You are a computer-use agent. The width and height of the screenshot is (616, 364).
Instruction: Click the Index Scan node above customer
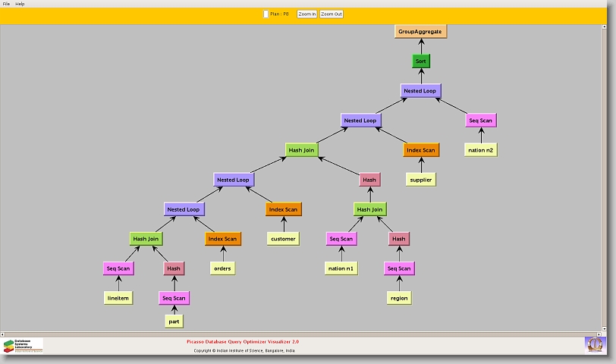point(284,209)
